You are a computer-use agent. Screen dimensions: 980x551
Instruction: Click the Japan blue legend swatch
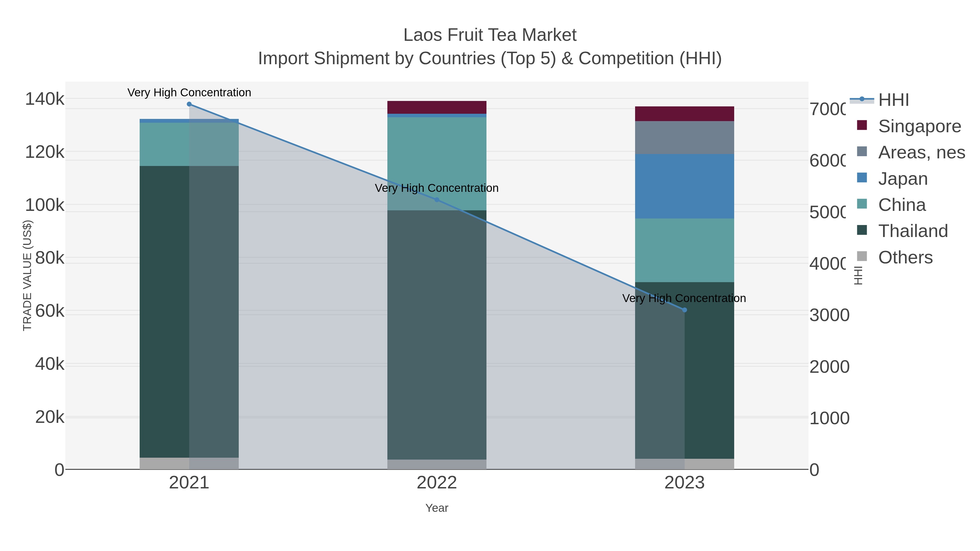[x=862, y=178]
